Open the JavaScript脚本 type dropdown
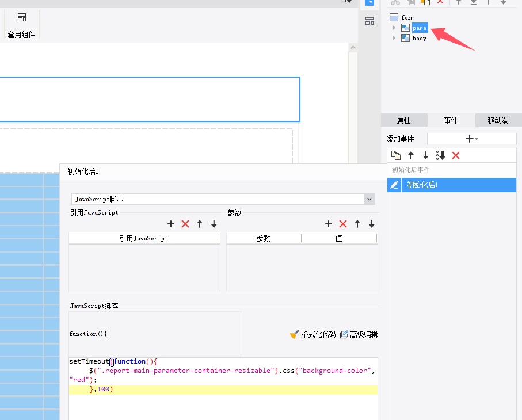Image resolution: width=522 pixels, height=420 pixels. point(369,199)
